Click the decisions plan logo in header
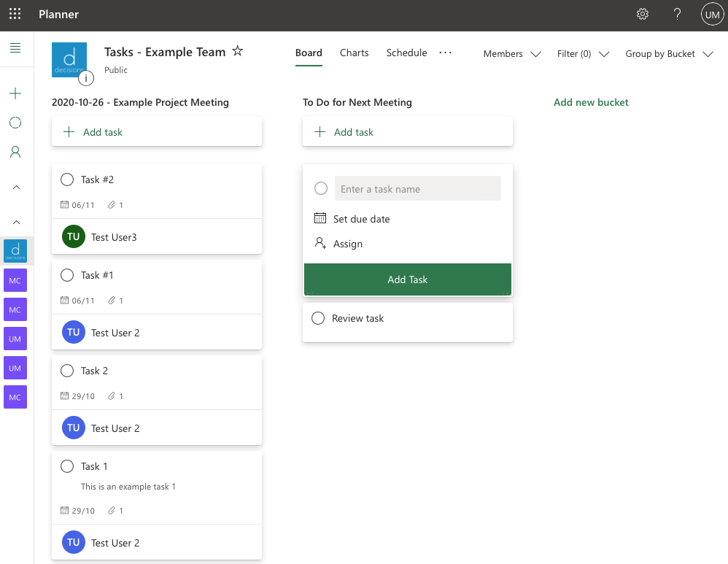728x564 pixels. [69, 60]
